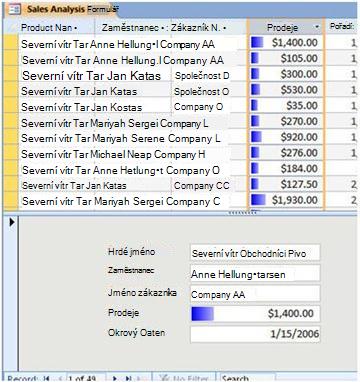Click the Zaměstnanec field showing Anne Hellung
Image resolution: width=360 pixels, height=382 pixels.
click(255, 274)
